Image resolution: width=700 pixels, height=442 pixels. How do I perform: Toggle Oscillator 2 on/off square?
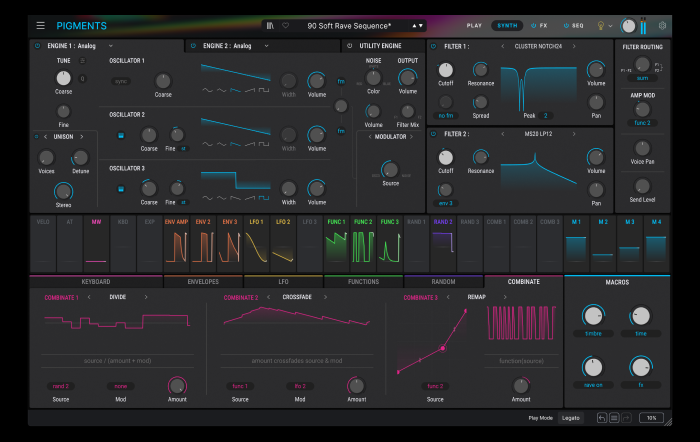point(121,135)
